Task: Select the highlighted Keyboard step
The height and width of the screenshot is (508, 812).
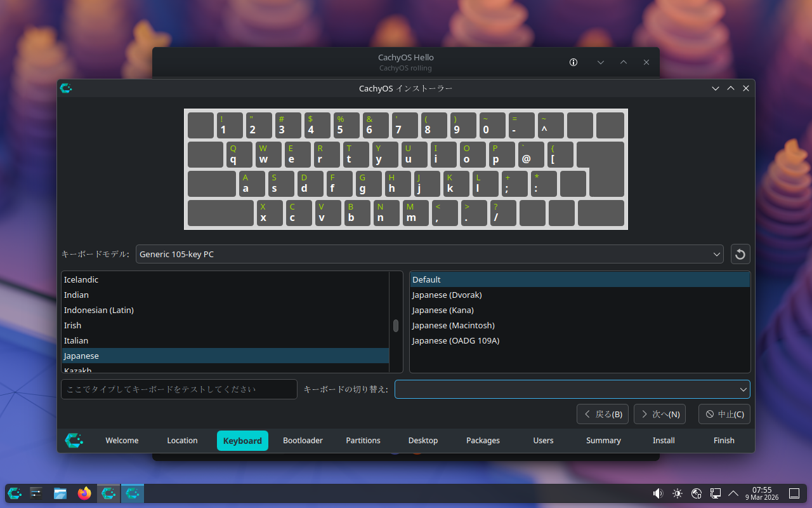Action: 242,441
